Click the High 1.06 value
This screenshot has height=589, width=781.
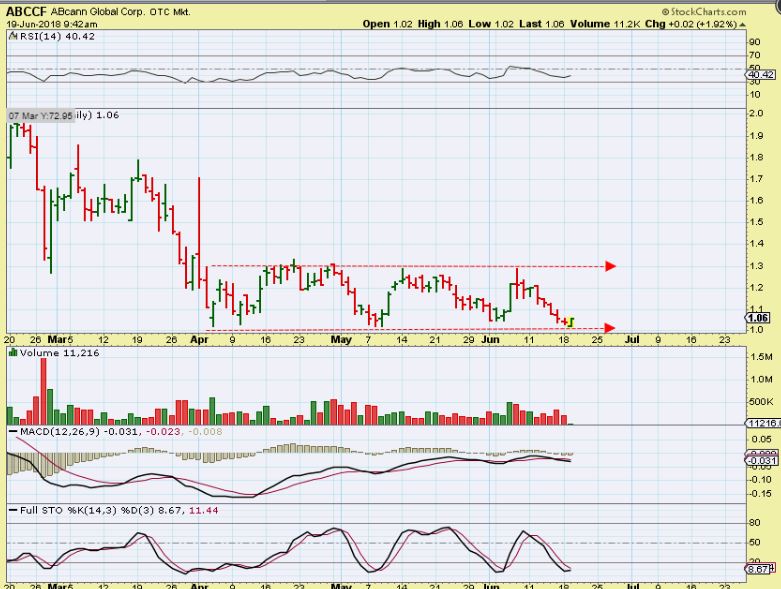pos(440,24)
